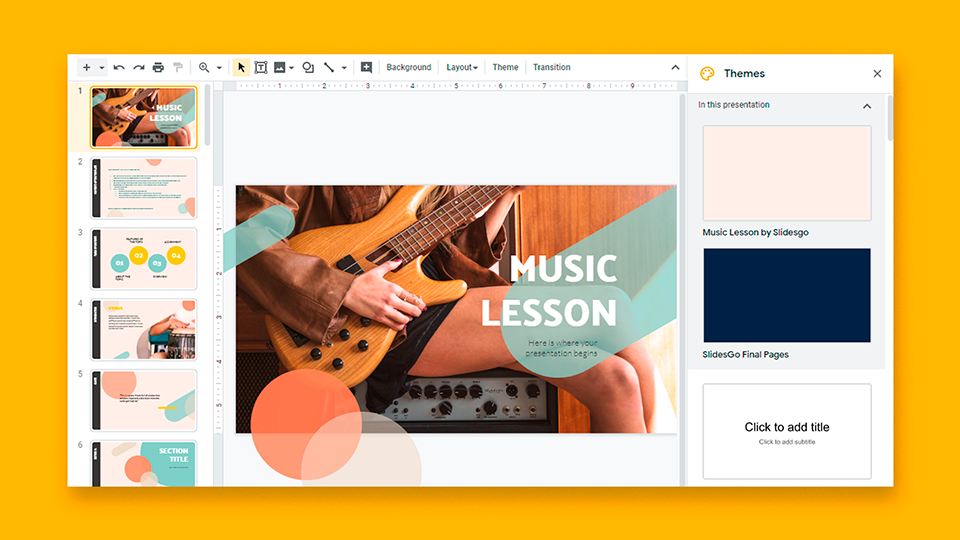Open the Layout dropdown menu
Image resolution: width=960 pixels, height=540 pixels.
[x=461, y=68]
